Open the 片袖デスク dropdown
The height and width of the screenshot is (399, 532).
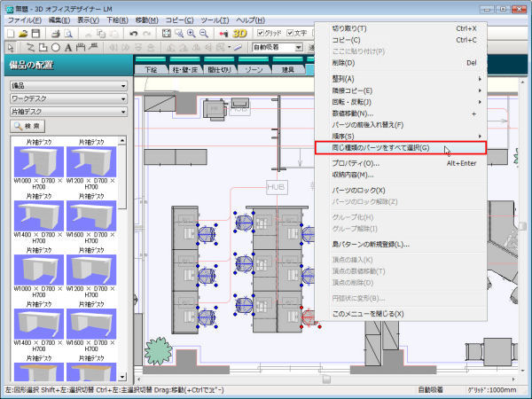click(68, 111)
